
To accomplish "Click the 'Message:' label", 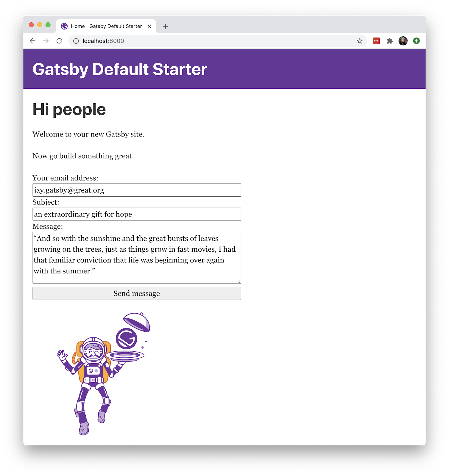I will pyautogui.click(x=48, y=226).
